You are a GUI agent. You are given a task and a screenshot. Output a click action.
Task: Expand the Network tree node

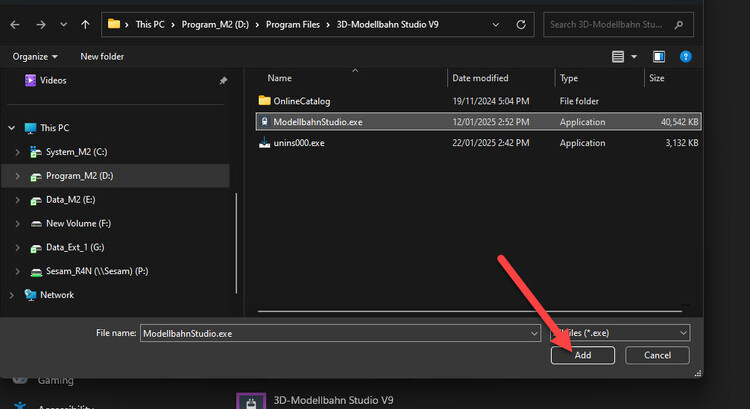(x=11, y=295)
